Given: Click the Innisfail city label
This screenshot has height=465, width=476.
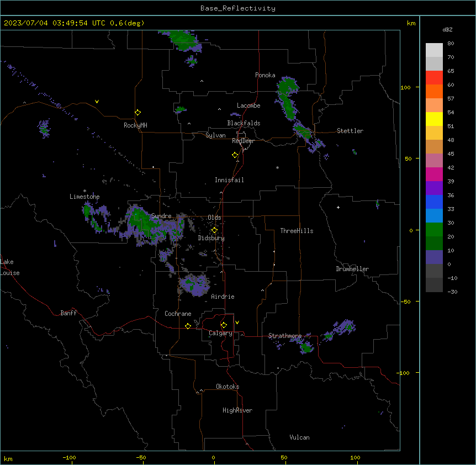Looking at the screenshot, I should [229, 180].
